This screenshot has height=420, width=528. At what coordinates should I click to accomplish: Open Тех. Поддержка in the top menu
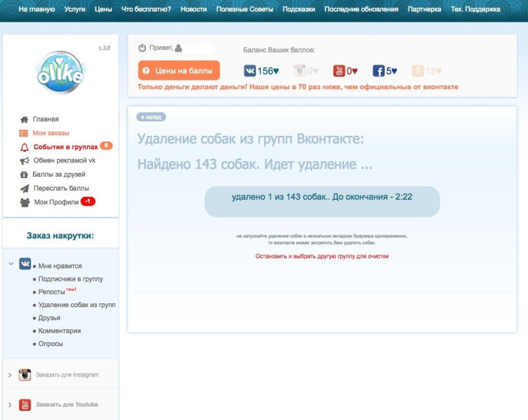pyautogui.click(x=475, y=9)
